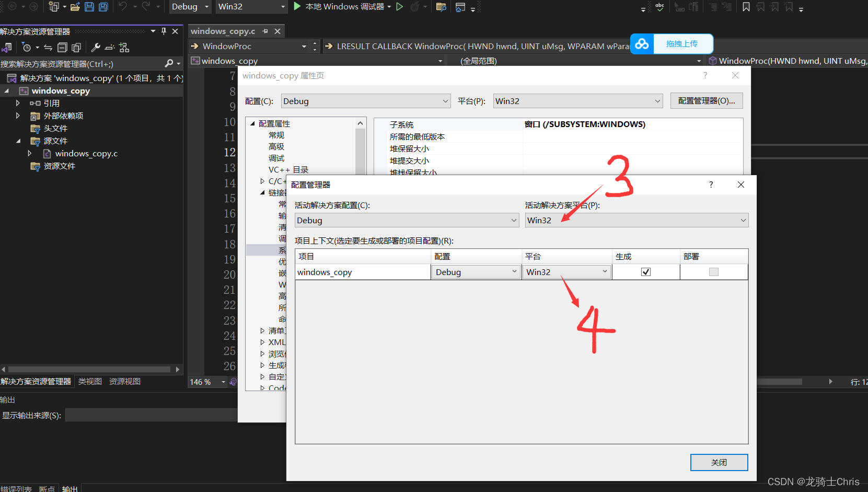Enable the 部署 checkbox for windows_copy
The height and width of the screenshot is (492, 868).
coord(713,271)
